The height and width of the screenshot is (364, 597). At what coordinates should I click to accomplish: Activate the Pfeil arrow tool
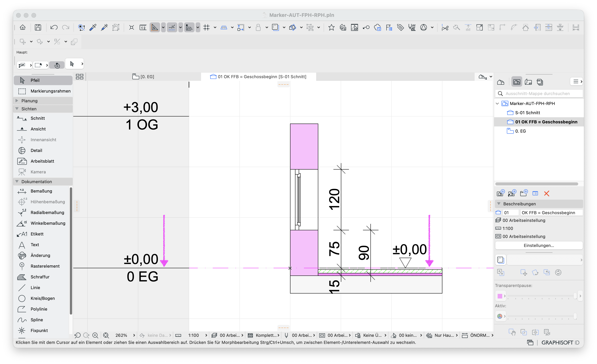[43, 80]
